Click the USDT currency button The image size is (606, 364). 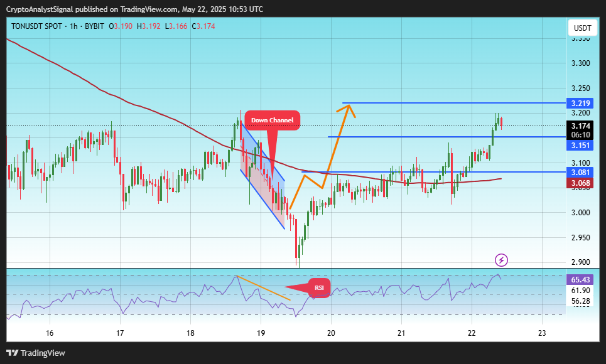(582, 28)
